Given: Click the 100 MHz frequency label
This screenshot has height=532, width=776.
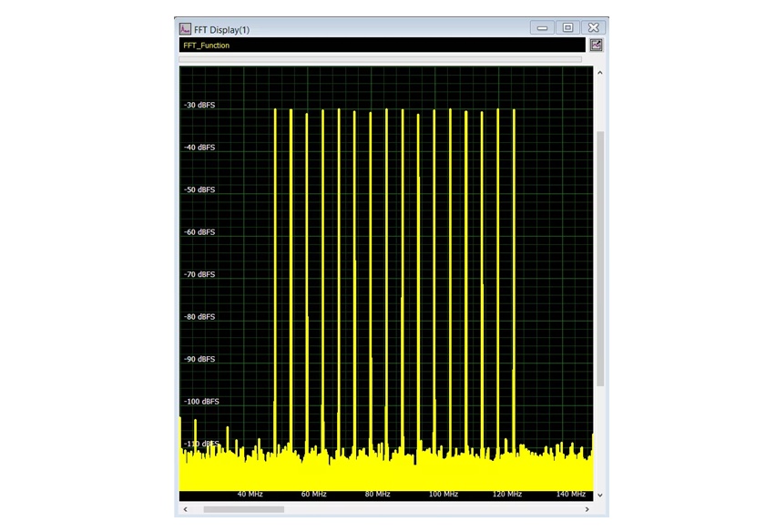Looking at the screenshot, I should [x=443, y=494].
